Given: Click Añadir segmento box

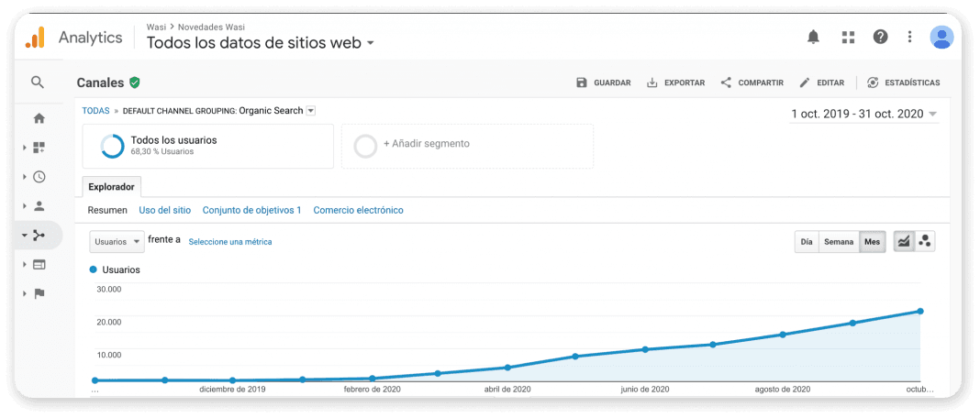Looking at the screenshot, I should pos(467,146).
